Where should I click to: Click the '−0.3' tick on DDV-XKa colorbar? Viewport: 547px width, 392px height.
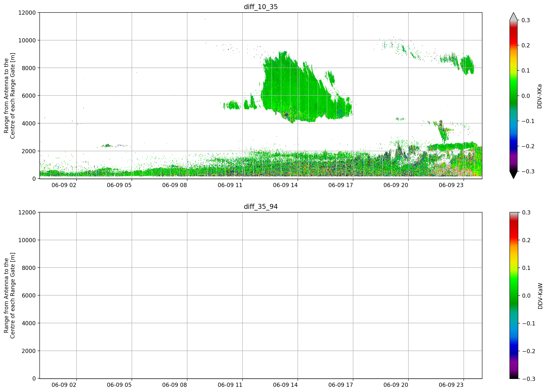[528, 171]
